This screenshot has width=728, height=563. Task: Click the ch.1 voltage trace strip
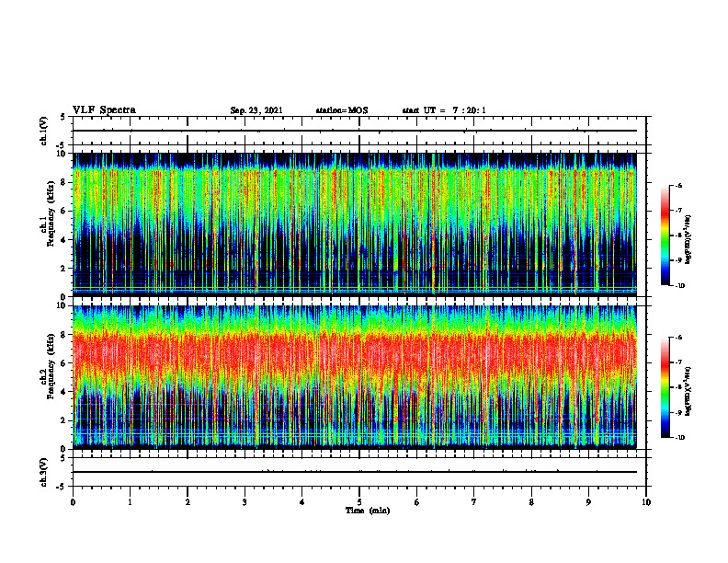[359, 131]
